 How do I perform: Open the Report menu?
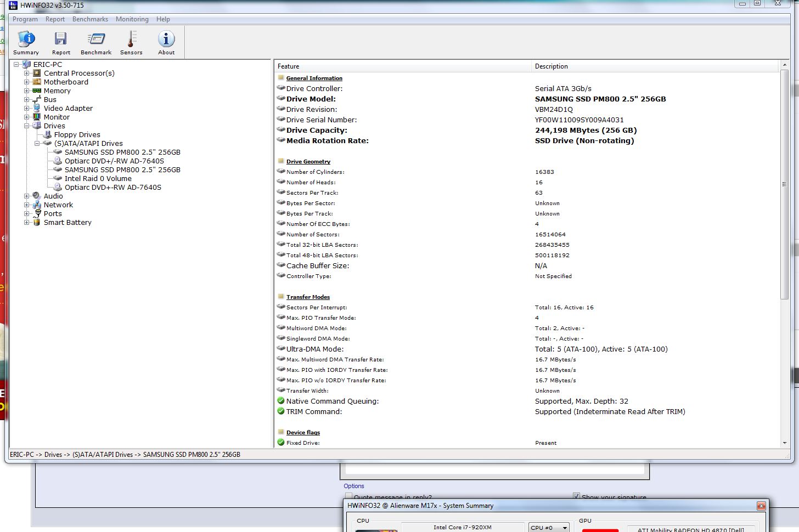[55, 19]
